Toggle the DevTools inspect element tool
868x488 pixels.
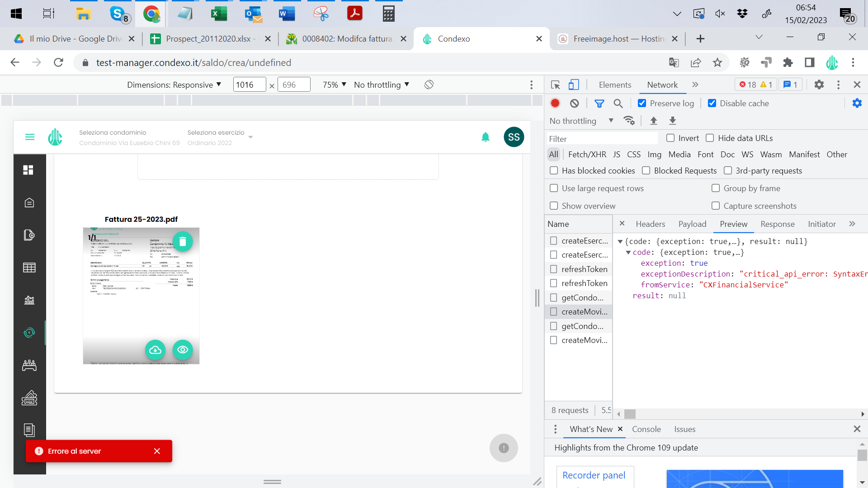pyautogui.click(x=556, y=85)
